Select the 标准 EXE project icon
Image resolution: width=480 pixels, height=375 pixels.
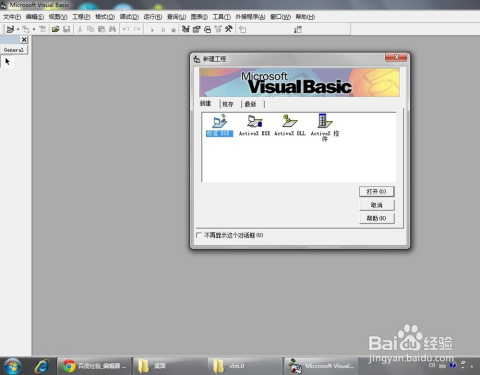click(x=219, y=125)
